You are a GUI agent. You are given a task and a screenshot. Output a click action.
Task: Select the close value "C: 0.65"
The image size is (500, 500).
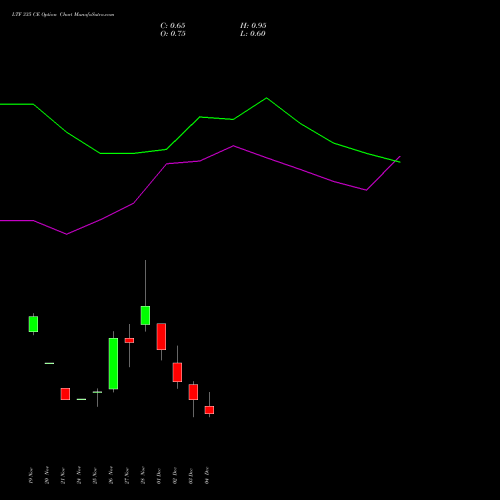click(x=173, y=26)
